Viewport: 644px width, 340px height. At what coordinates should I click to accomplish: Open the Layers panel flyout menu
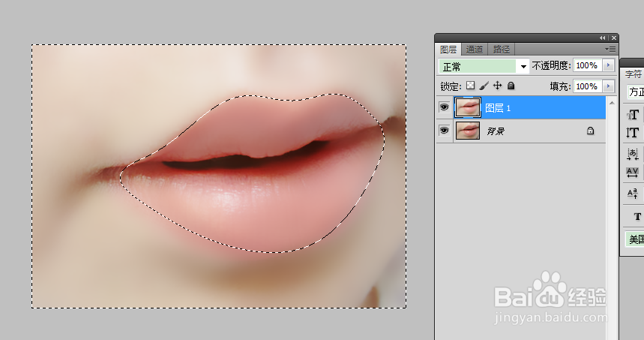click(610, 49)
